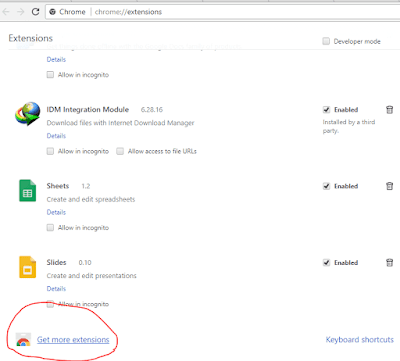Click the Extensions page heading
Screen dimensions: 400x361
pos(31,38)
